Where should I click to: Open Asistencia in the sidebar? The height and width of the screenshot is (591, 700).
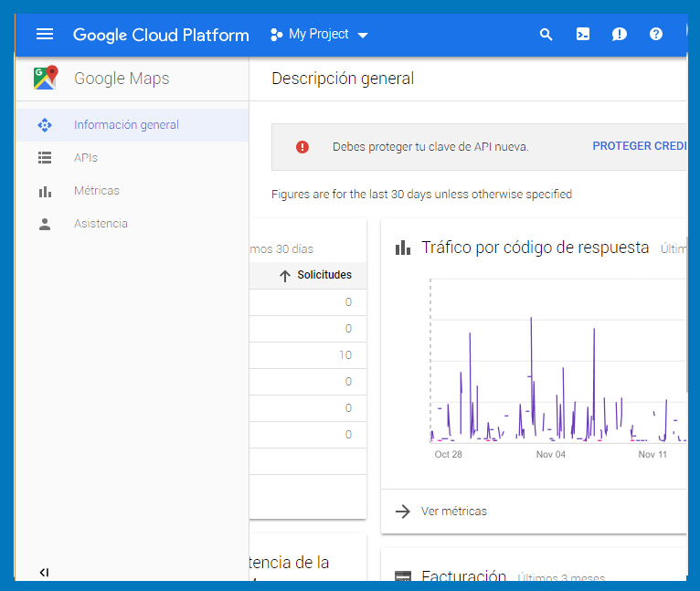pyautogui.click(x=133, y=224)
